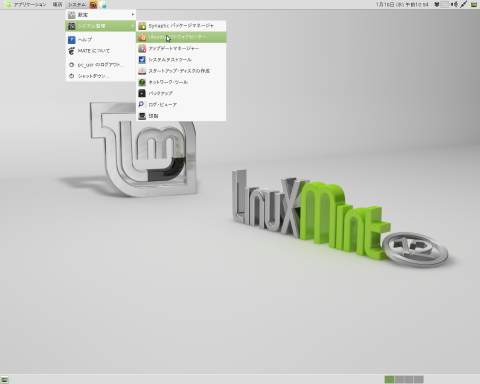The image size is (480, 384).
Task: Launch システムテストツール
Action: (x=181, y=60)
